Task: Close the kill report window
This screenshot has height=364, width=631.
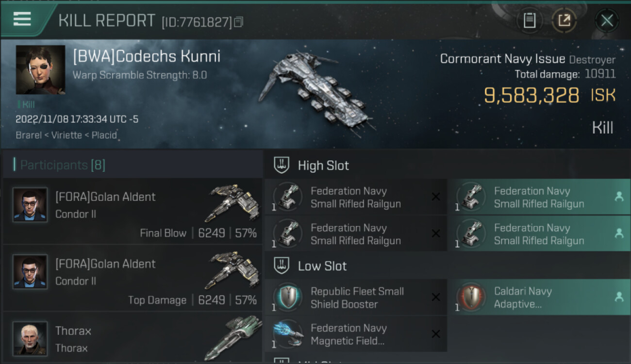Action: pos(607,20)
